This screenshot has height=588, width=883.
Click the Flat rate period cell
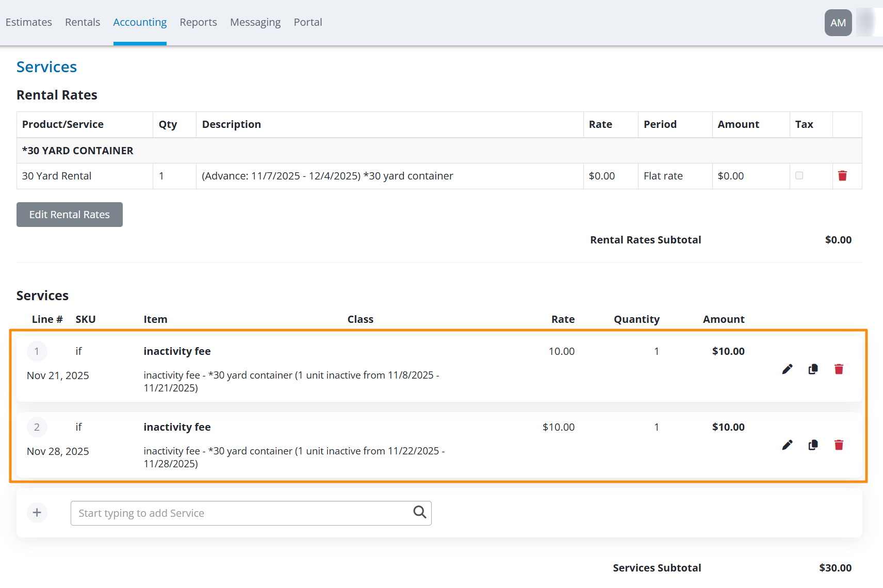[675, 176]
